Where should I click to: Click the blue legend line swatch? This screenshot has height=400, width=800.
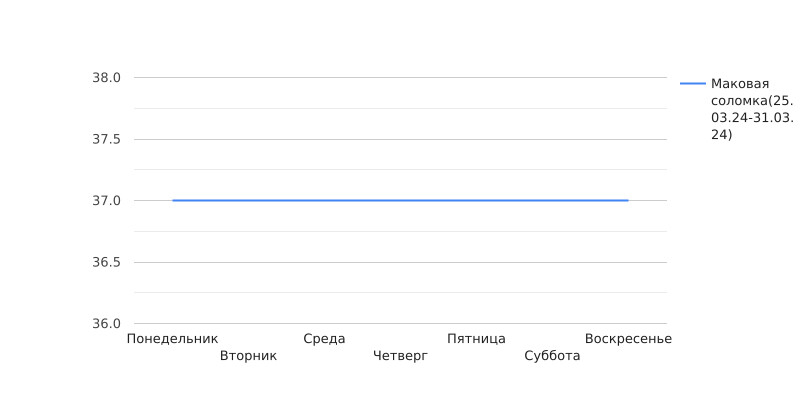pyautogui.click(x=693, y=83)
